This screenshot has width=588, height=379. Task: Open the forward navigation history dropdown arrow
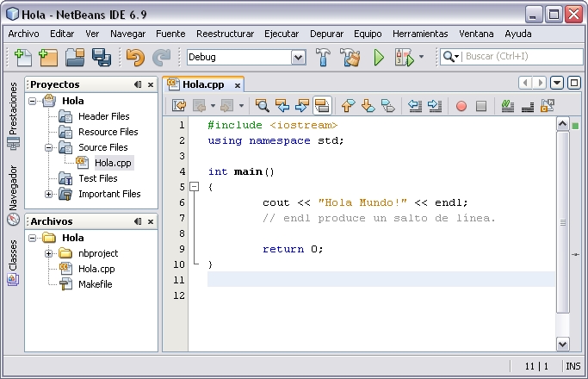tap(242, 106)
